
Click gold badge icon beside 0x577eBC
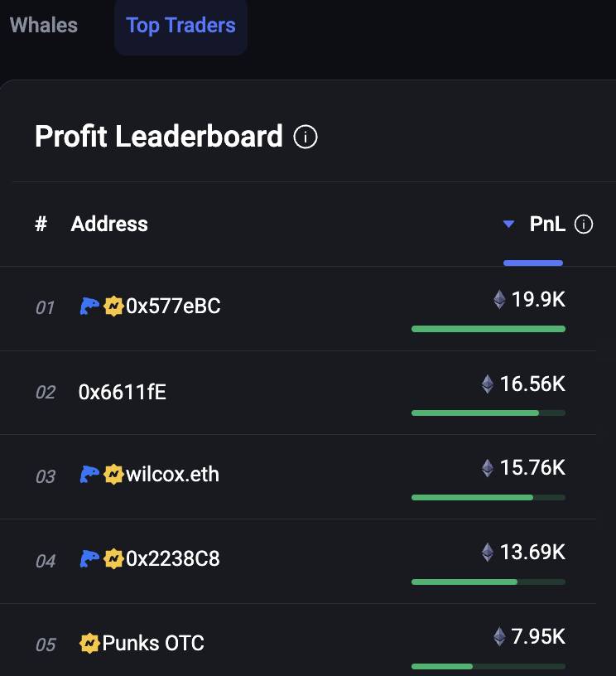[x=113, y=306]
